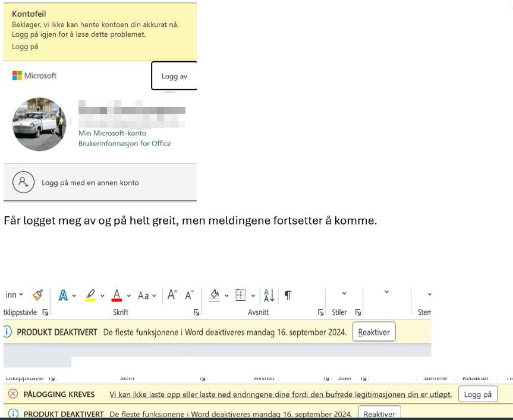Click the Aa Change Case icon
The width and height of the screenshot is (513, 420).
pyautogui.click(x=143, y=296)
